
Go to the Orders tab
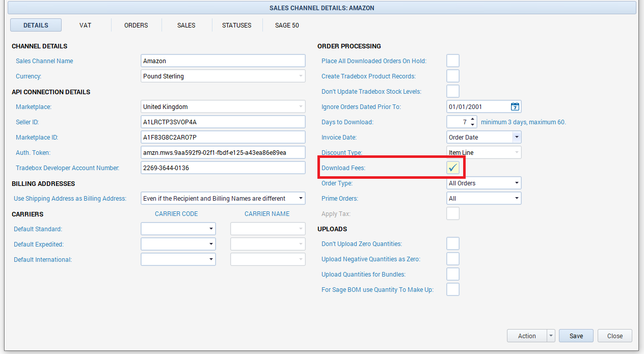point(136,25)
